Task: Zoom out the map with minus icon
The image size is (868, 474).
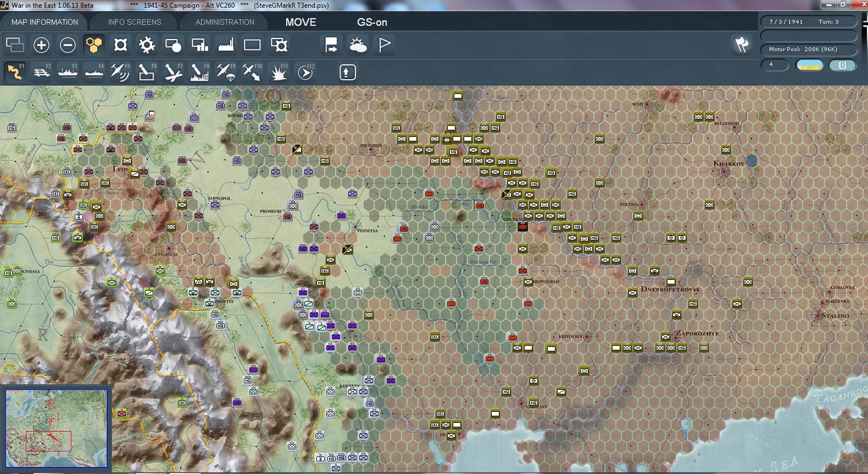Action: point(68,45)
